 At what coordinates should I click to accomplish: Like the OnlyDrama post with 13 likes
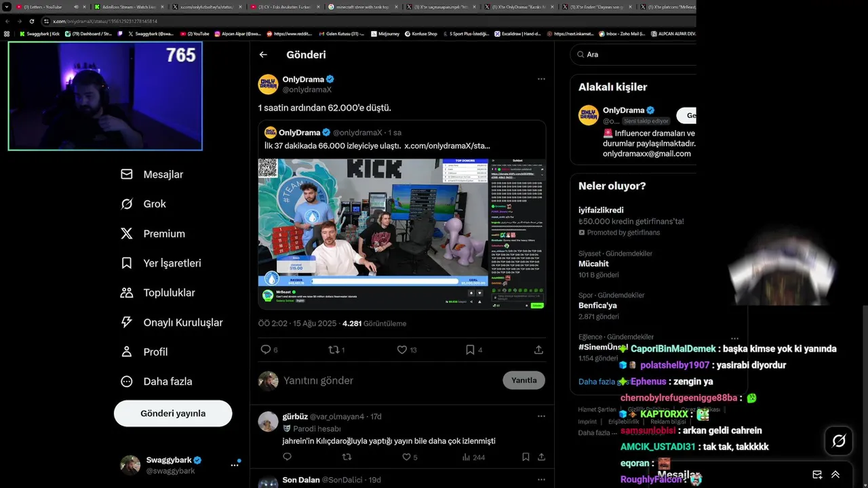(x=402, y=350)
